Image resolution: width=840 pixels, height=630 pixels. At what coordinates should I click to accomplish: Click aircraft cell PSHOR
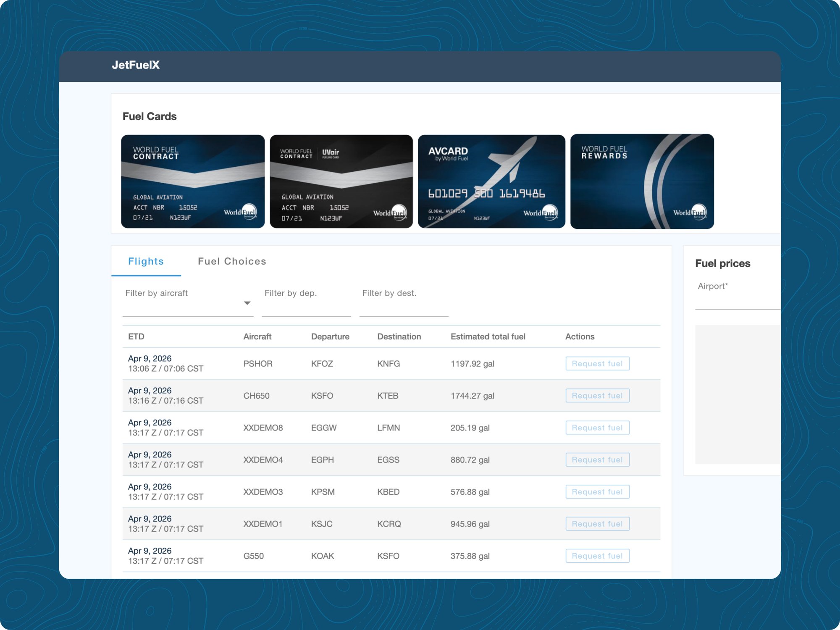click(258, 364)
